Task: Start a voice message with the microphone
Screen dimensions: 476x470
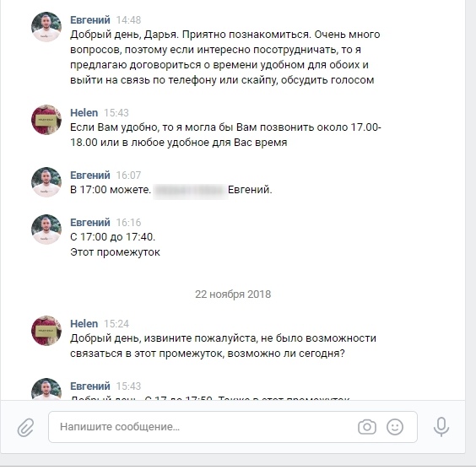Action: 441,427
